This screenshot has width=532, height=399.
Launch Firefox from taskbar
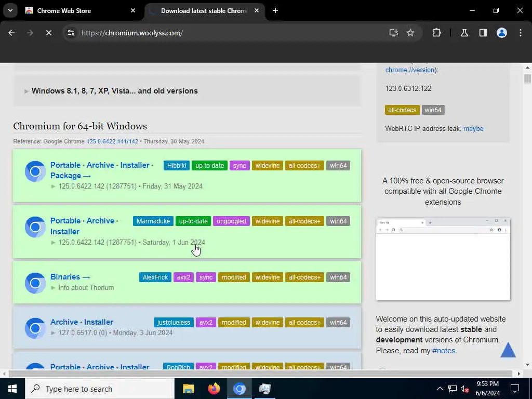pos(214,389)
